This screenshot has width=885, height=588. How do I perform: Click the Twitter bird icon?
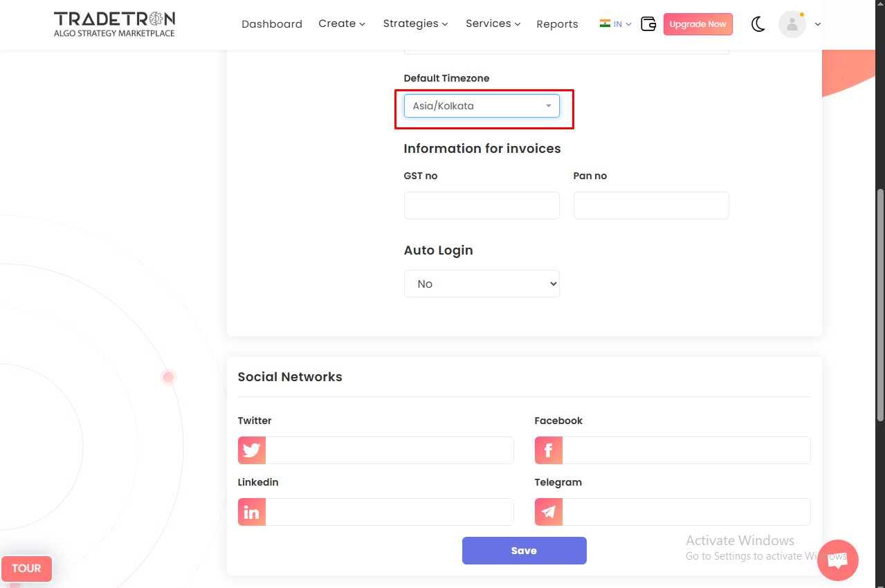[252, 450]
